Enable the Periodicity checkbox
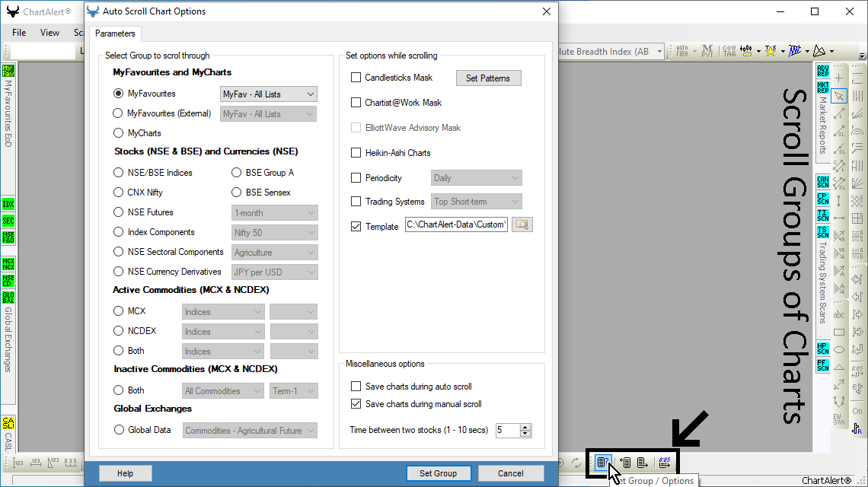 coord(356,177)
